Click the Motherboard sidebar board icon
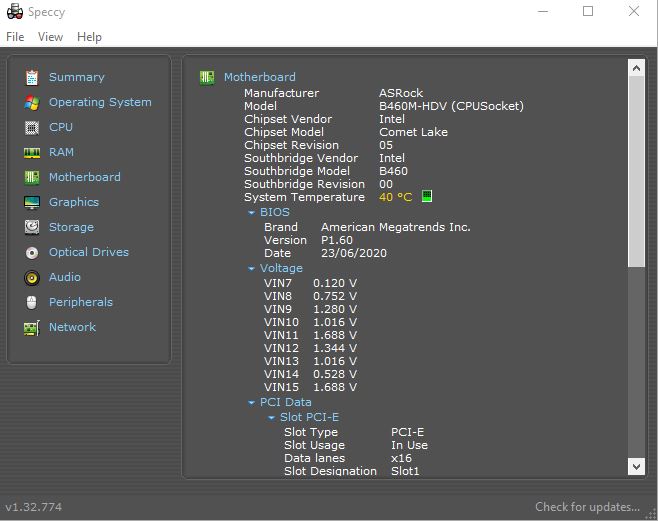 pos(32,177)
